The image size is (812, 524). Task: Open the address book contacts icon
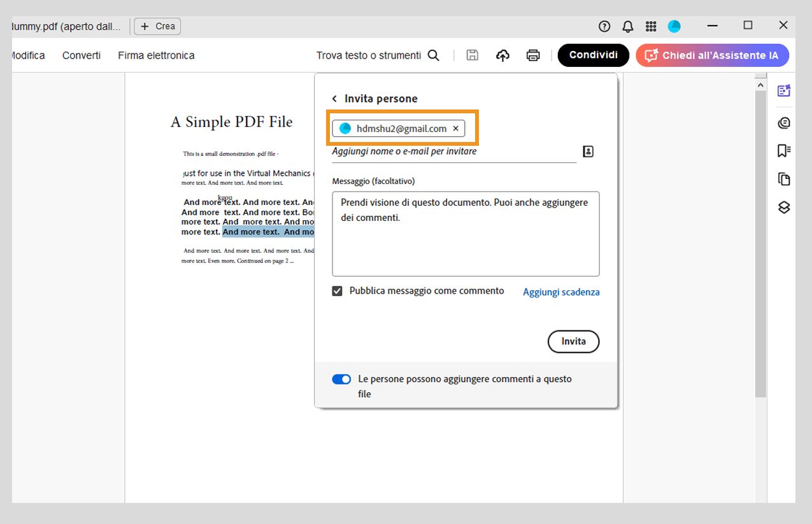click(588, 151)
